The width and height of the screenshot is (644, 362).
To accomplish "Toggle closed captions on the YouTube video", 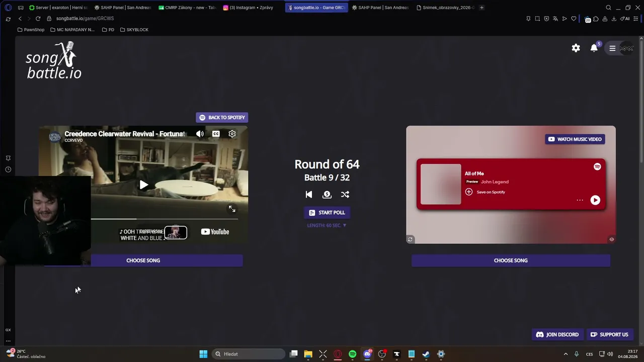I will pos(216,134).
